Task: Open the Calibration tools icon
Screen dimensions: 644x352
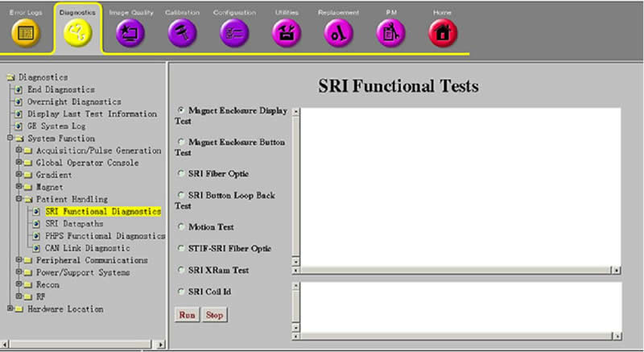Action: click(x=181, y=33)
